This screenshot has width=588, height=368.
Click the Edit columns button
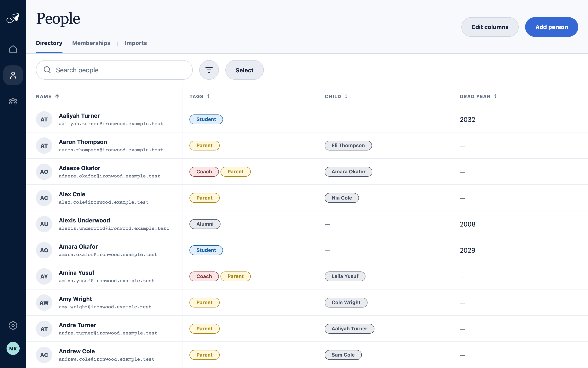490,27
